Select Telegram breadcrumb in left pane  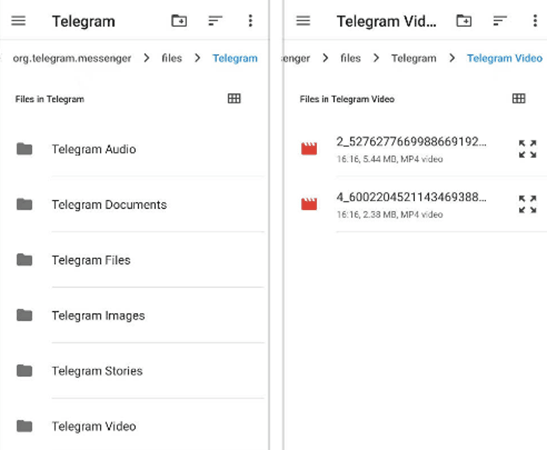pyautogui.click(x=235, y=58)
